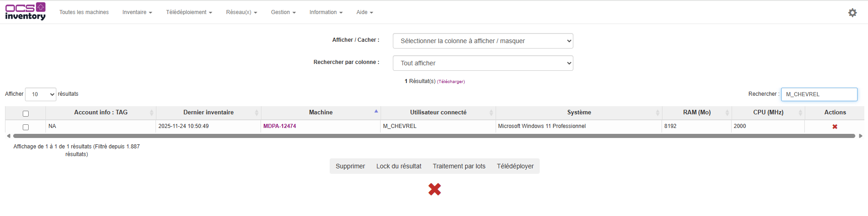Viewport: 868px width, 216px height.
Task: Click the Télécharger results link
Action: [451, 82]
